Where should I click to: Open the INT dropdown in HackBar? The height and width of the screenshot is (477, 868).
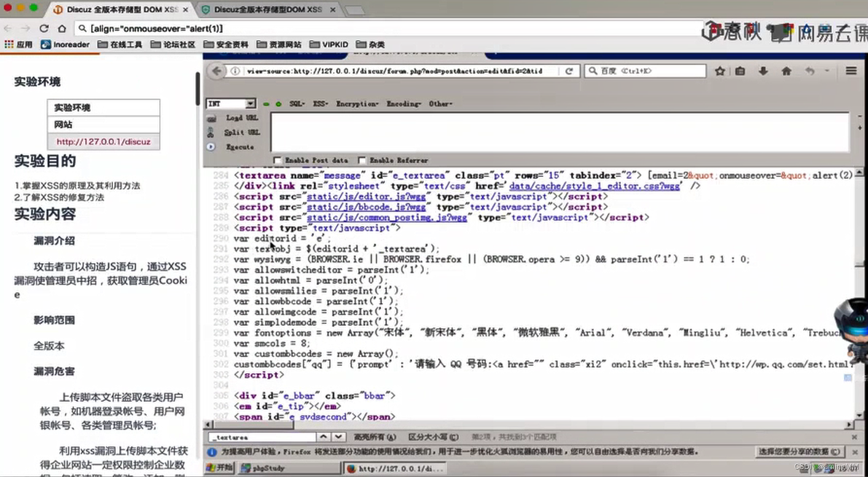[x=231, y=103]
